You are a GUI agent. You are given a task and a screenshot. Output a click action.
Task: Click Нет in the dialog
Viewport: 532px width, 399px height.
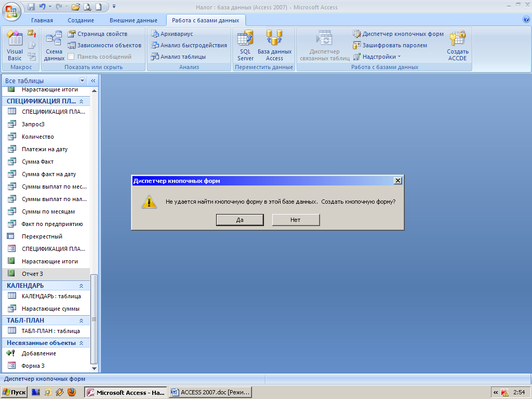(296, 220)
